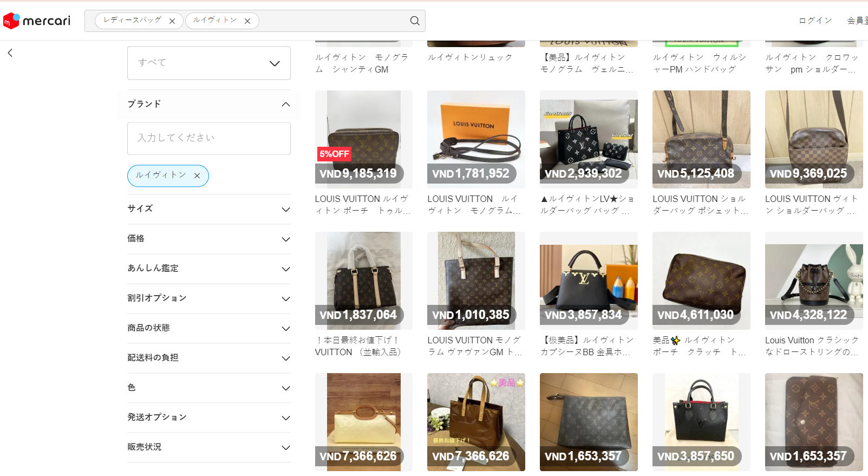Open title ！本日最終お値下げ！VUITTON
The height and width of the screenshot is (476, 868).
pos(358,346)
